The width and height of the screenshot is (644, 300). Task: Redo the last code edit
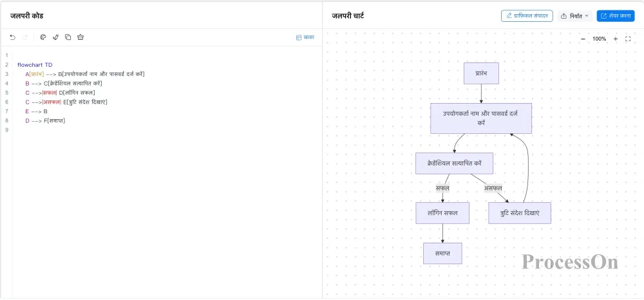(x=25, y=37)
